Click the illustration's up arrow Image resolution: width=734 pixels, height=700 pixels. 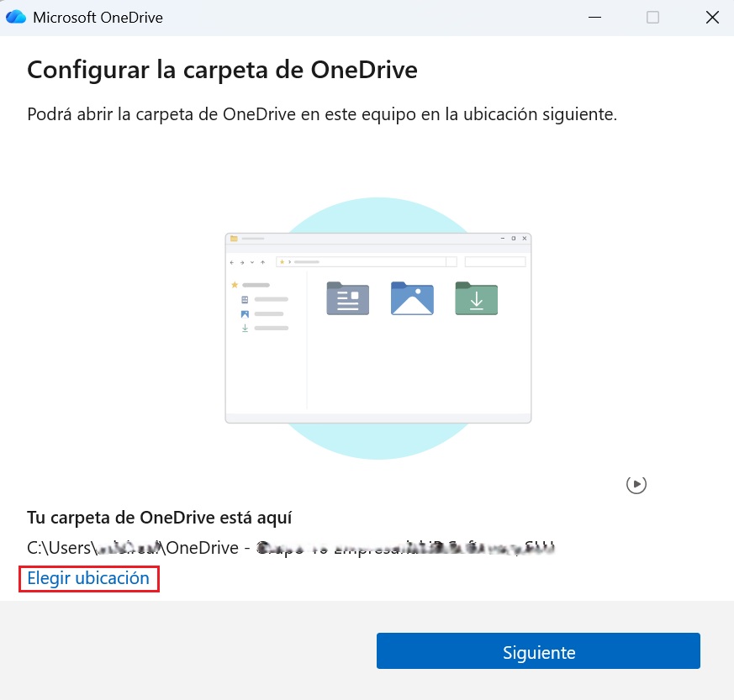click(263, 262)
